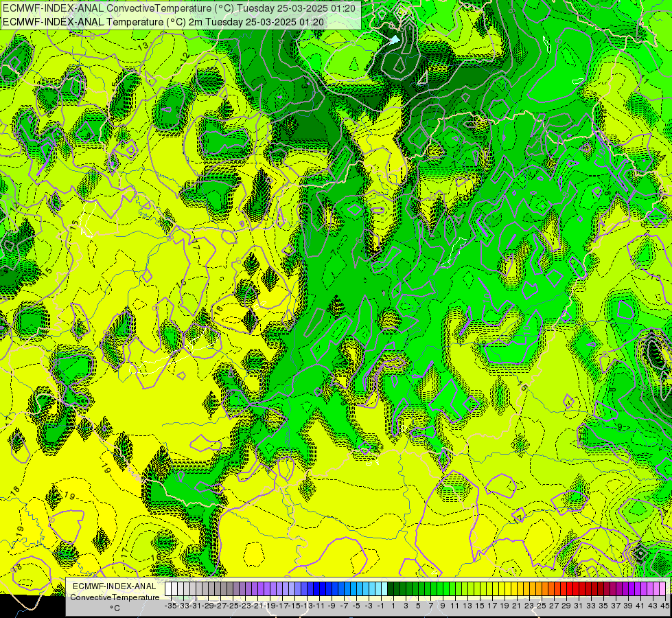Click the 37 value on the legend scale
Viewport: 672px width, 618px height.
pos(616,606)
